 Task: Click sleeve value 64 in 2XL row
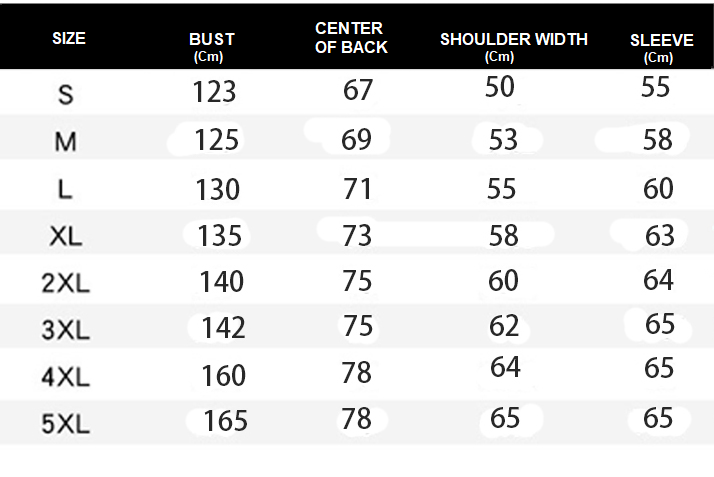pyautogui.click(x=658, y=280)
